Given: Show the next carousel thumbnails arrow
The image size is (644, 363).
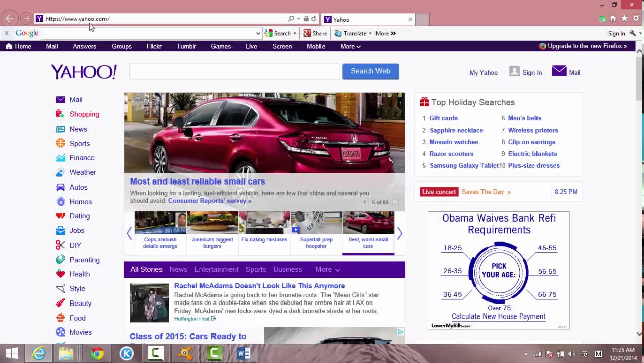Looking at the screenshot, I should click(x=399, y=233).
